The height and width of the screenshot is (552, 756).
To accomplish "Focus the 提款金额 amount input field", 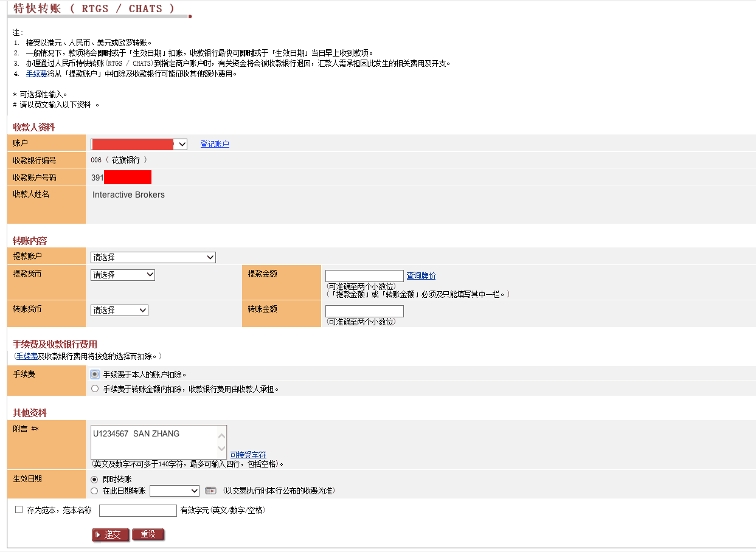I will pos(364,275).
